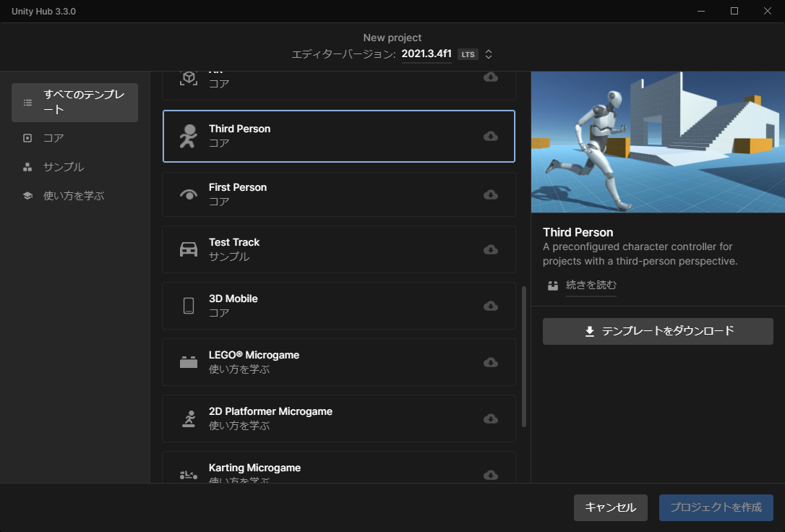Click the 2D Platformer Microgame character icon

(x=188, y=419)
